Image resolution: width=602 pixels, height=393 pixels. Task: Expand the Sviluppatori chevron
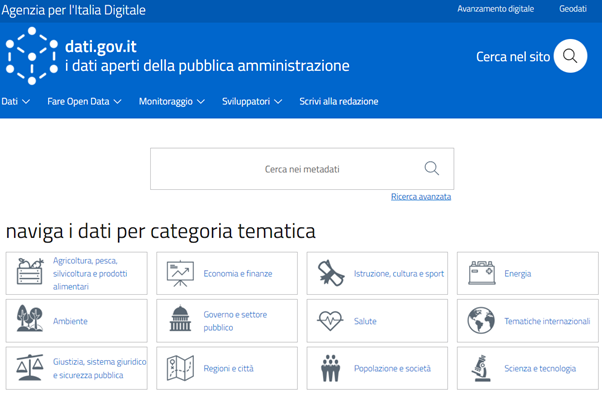278,102
